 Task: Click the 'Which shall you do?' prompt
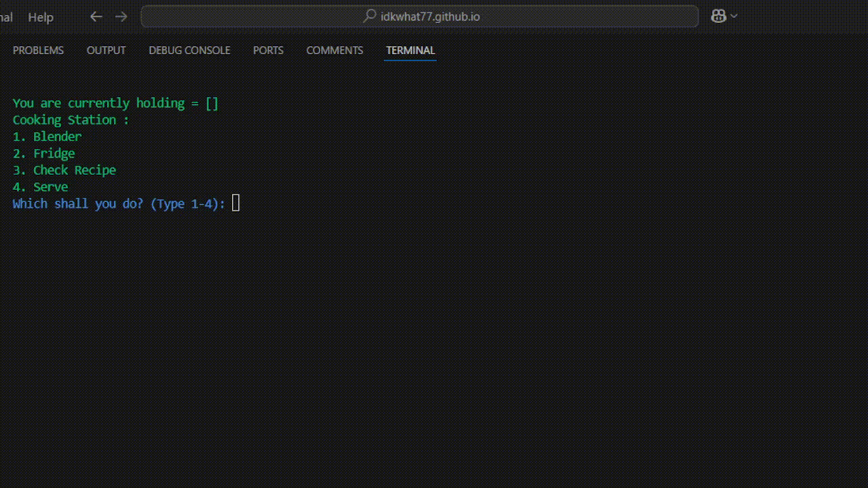119,203
